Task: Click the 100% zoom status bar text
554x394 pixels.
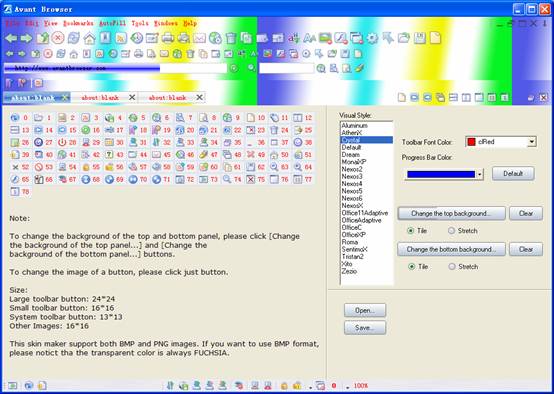Action: point(360,386)
